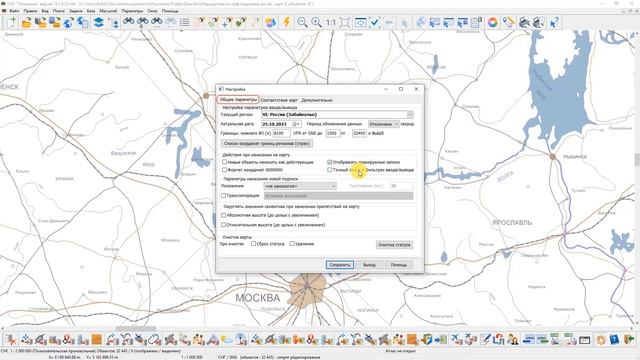Image resolution: width=640 pixels, height=360 pixels.
Task: Click 'Список координат границ регионов' button
Action: 267,144
